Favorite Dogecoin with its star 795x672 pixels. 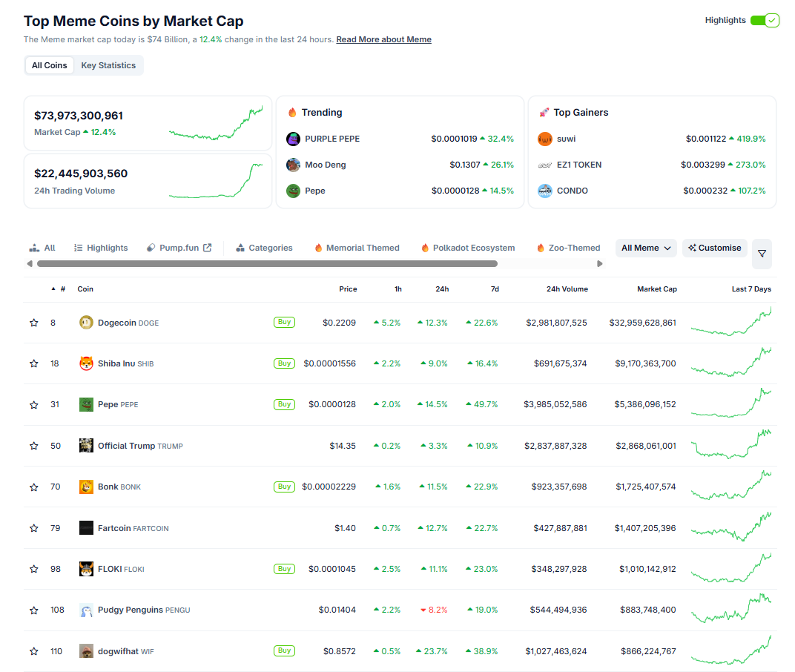[34, 323]
